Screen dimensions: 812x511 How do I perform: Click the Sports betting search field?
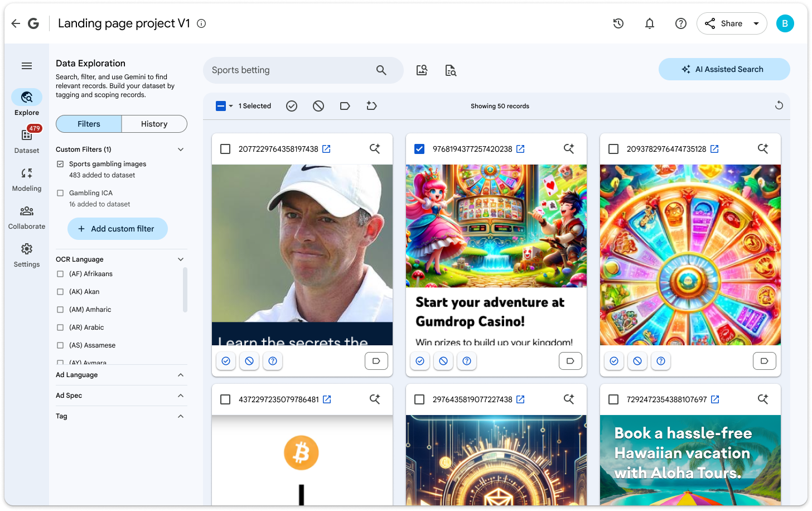coord(290,70)
